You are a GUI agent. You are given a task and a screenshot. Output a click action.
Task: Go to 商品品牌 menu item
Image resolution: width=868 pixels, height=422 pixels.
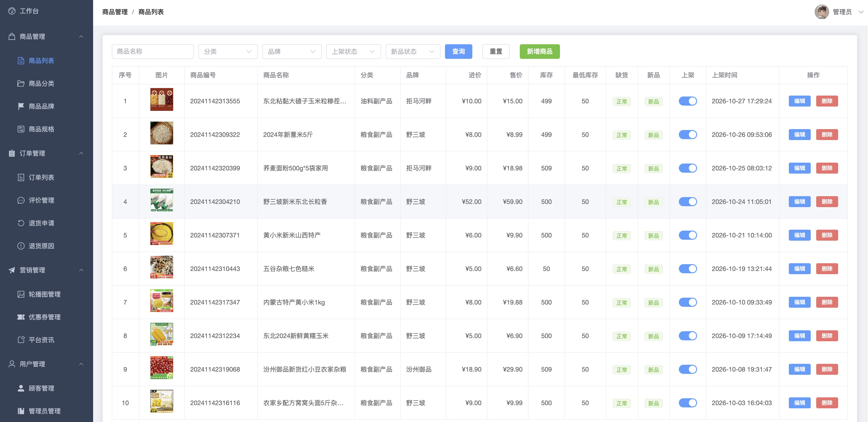[x=47, y=107]
